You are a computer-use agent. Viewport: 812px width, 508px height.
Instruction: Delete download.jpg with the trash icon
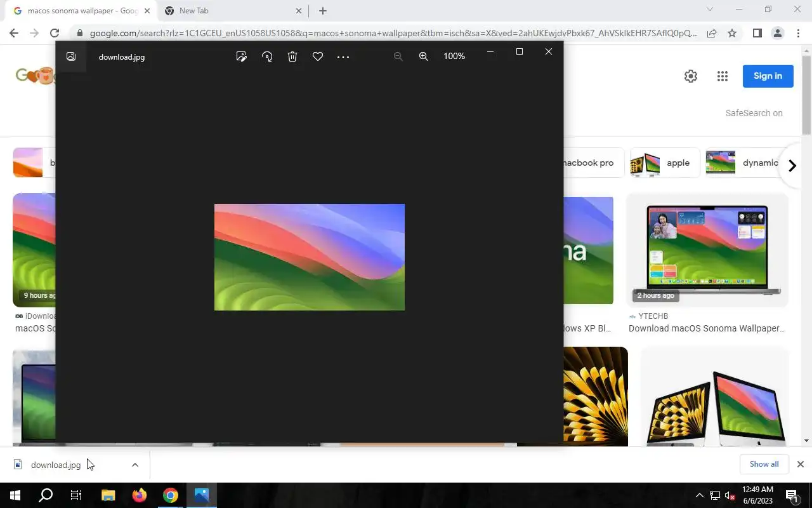292,57
